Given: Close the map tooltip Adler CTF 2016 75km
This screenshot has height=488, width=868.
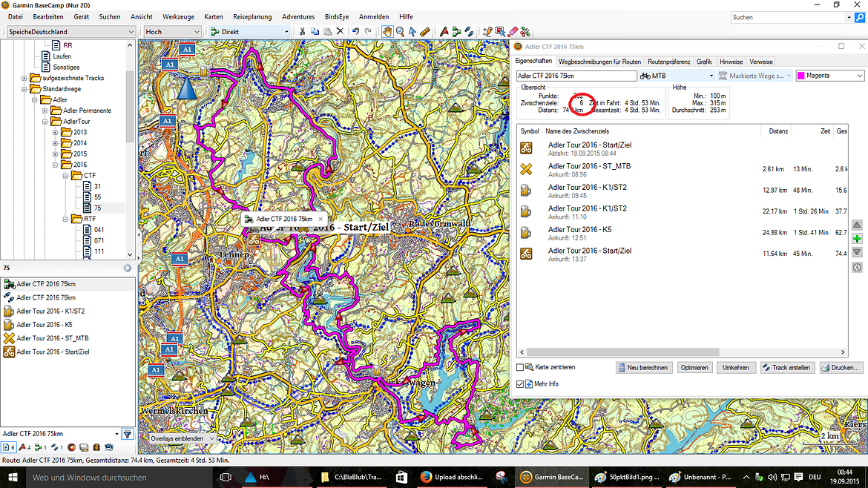Looking at the screenshot, I should (x=320, y=219).
